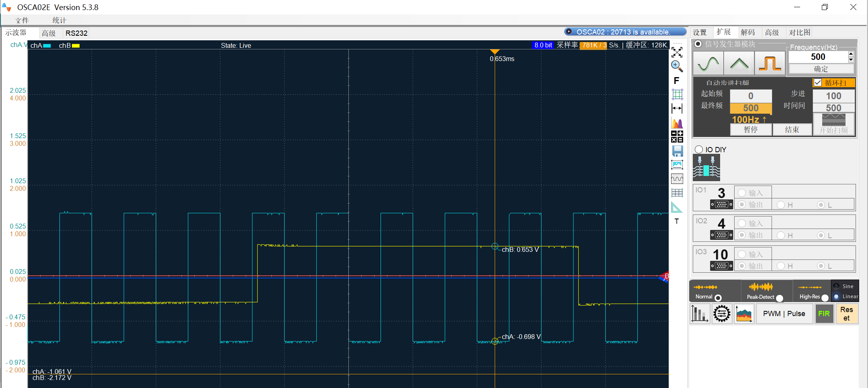Toggle the FIR filter button
Screen dimensions: 868x388
824,314
